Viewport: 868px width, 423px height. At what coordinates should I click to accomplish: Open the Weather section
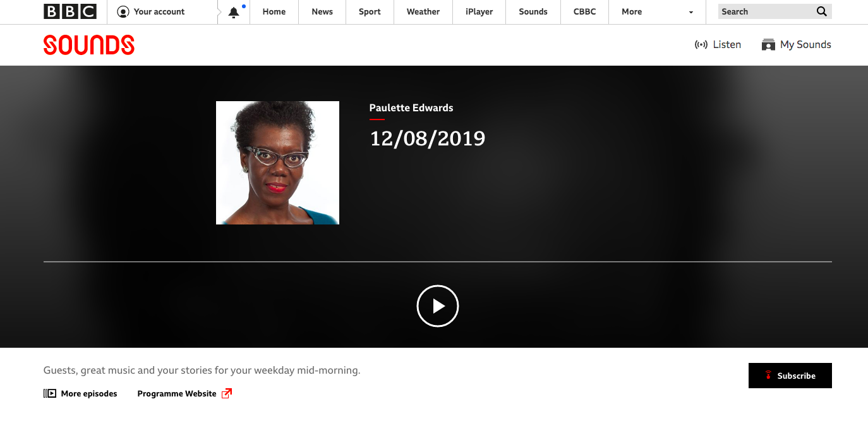tap(423, 11)
